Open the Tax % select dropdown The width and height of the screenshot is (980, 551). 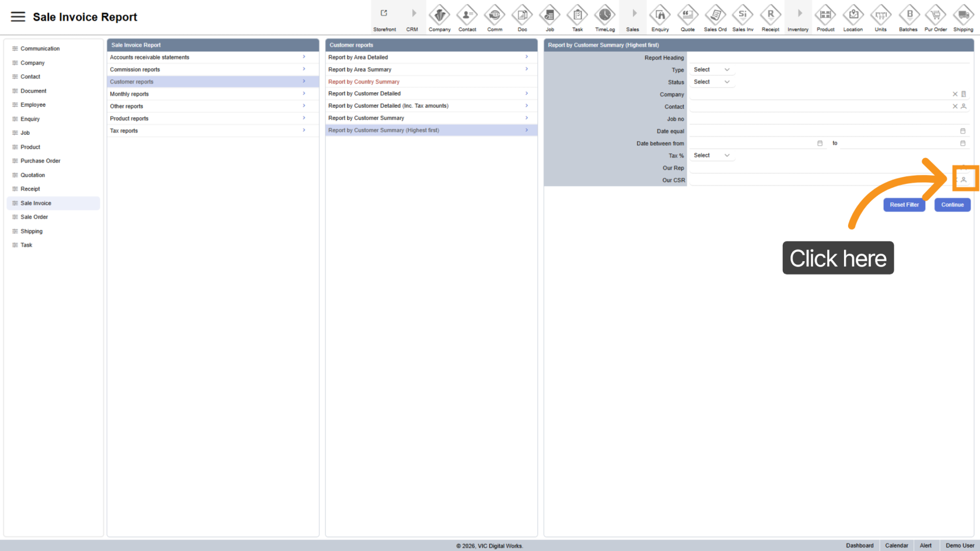[711, 156]
